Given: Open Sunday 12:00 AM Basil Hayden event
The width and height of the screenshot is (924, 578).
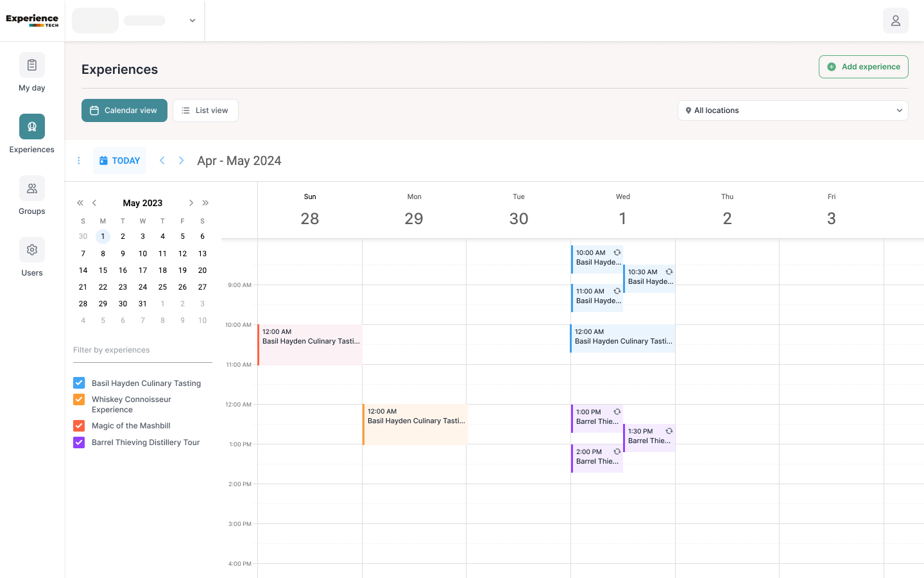Looking at the screenshot, I should click(310, 345).
